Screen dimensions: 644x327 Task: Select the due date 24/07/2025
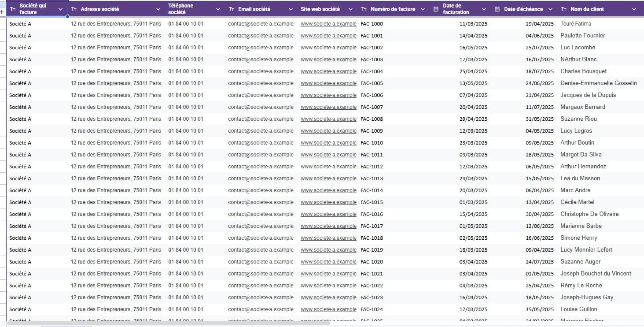540,262
